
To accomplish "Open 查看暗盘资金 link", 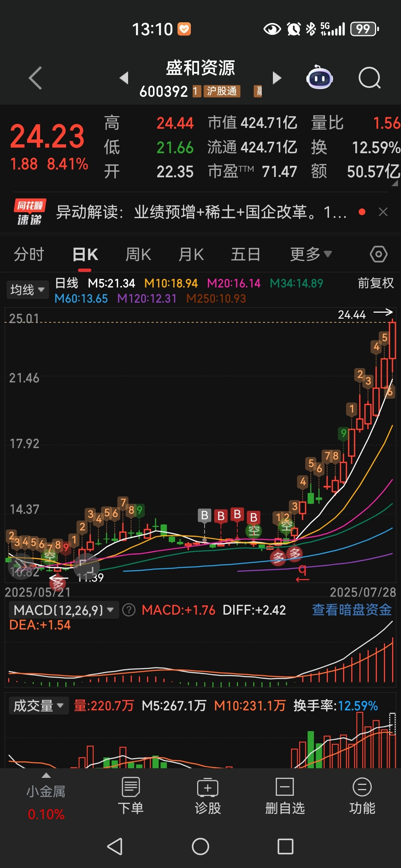I will coord(352,610).
